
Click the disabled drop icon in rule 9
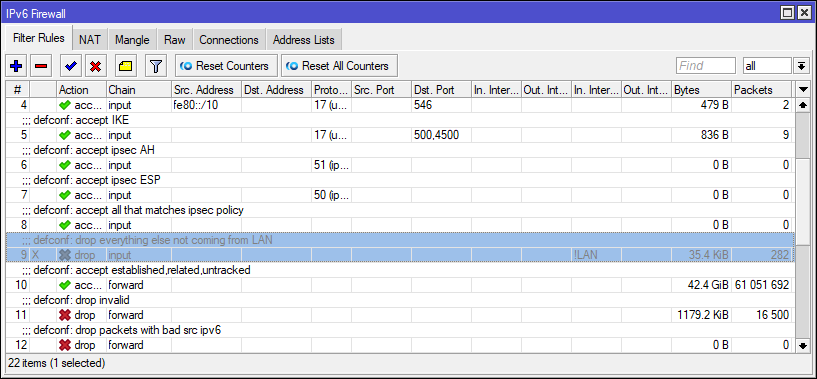[65, 255]
